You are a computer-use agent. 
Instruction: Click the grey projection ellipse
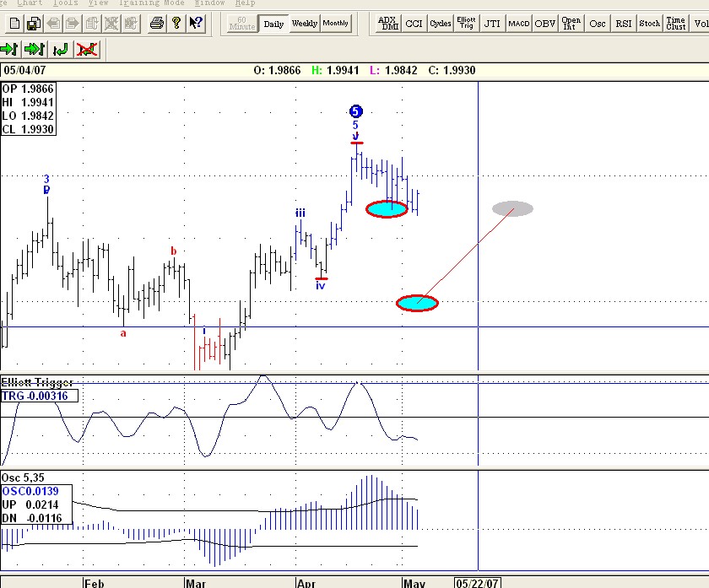[x=513, y=209]
